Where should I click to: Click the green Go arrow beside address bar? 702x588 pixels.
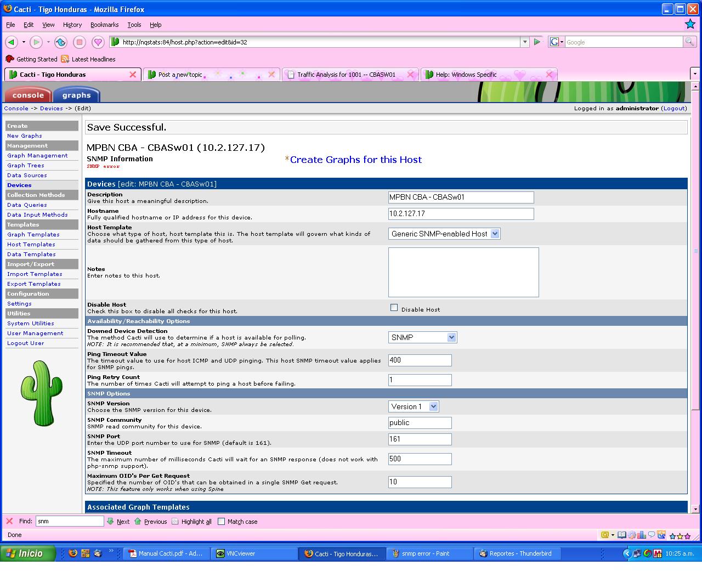[537, 42]
